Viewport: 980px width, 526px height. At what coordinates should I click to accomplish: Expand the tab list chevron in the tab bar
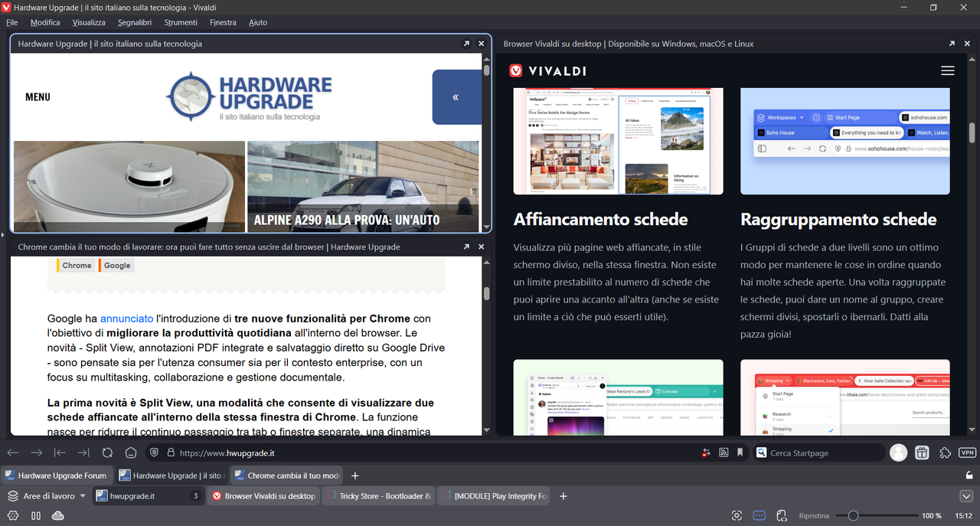(966, 496)
